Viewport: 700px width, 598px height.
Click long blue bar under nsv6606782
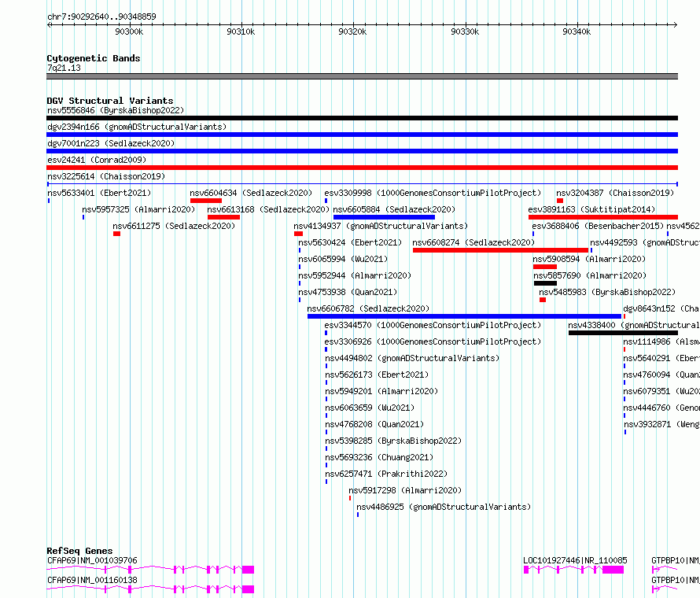tap(464, 316)
